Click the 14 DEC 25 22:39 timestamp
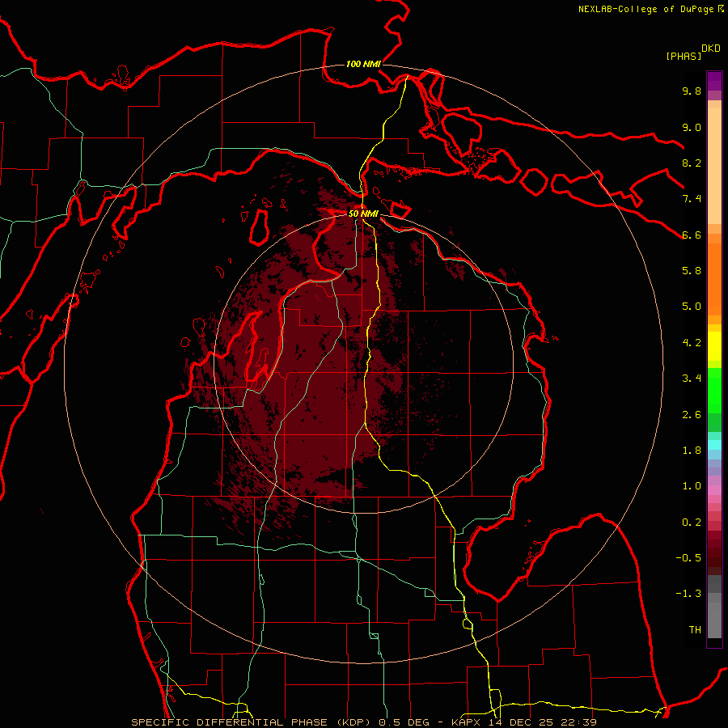728x728 pixels. tap(543, 722)
